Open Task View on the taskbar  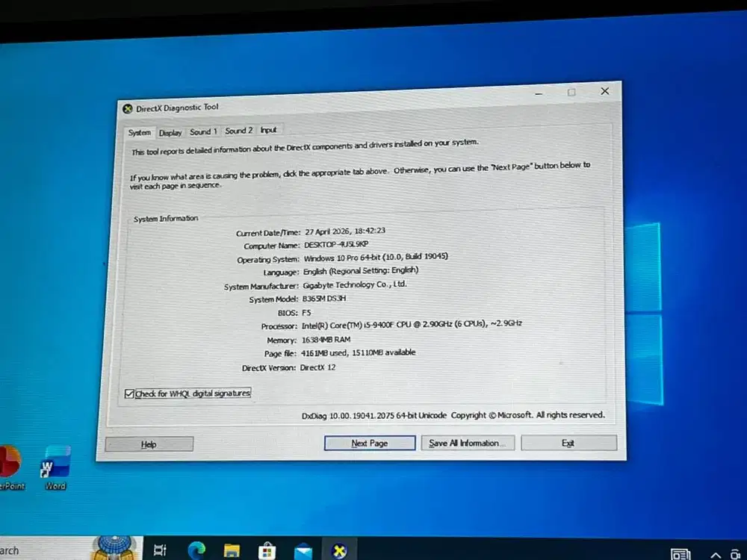[x=160, y=549]
